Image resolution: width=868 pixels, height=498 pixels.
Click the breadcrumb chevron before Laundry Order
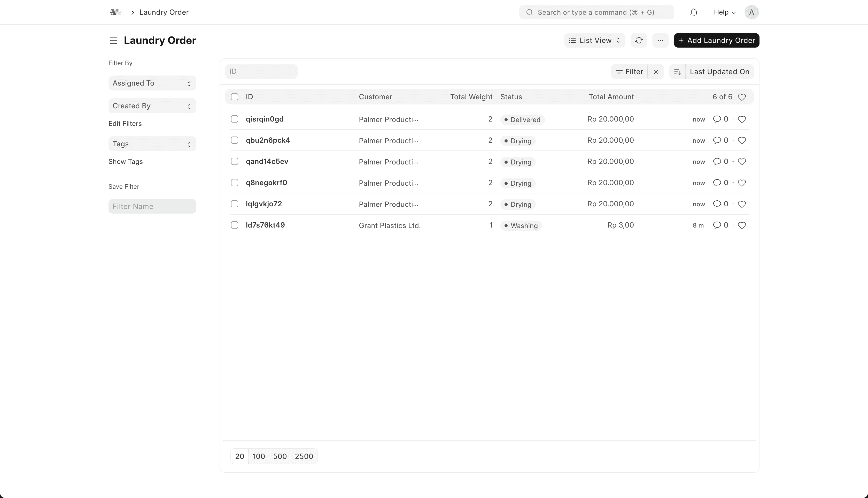click(x=133, y=13)
